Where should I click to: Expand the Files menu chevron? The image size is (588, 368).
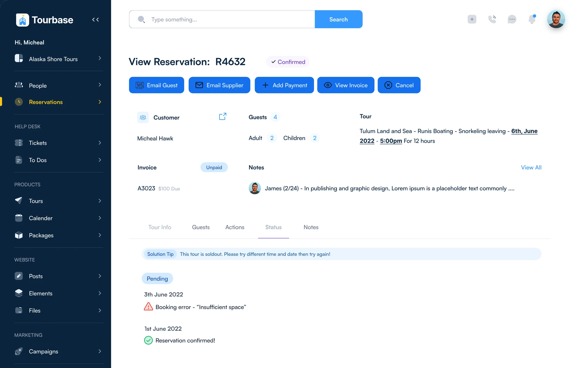[100, 310]
